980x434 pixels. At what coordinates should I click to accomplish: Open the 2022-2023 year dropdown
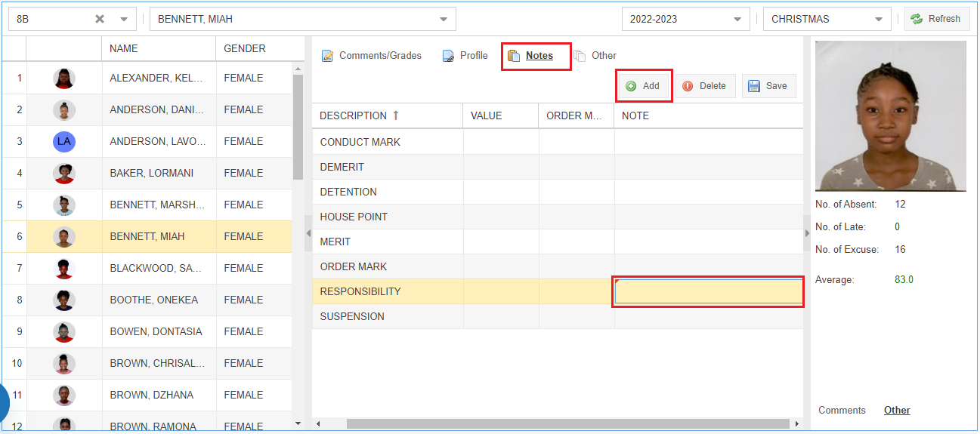[737, 19]
